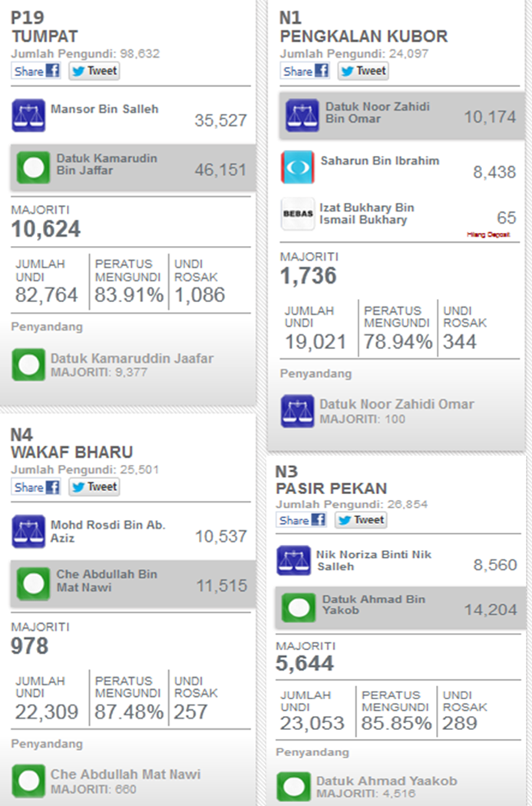Tweet the Wakaf Bharu result

(x=94, y=486)
